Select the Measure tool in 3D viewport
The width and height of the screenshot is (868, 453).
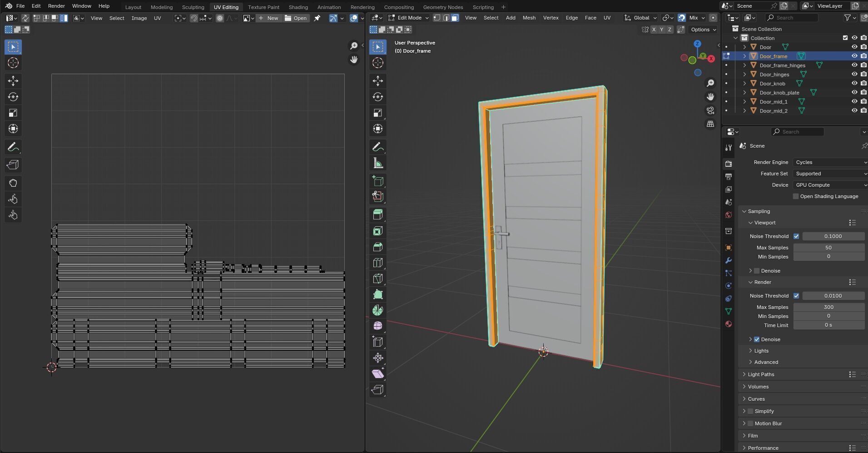point(377,163)
